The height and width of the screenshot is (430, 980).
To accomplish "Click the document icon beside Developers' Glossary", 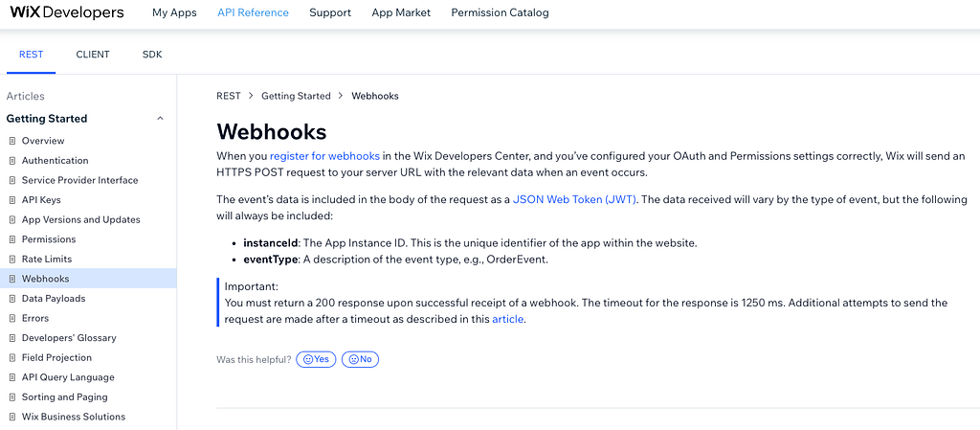I will [12, 338].
